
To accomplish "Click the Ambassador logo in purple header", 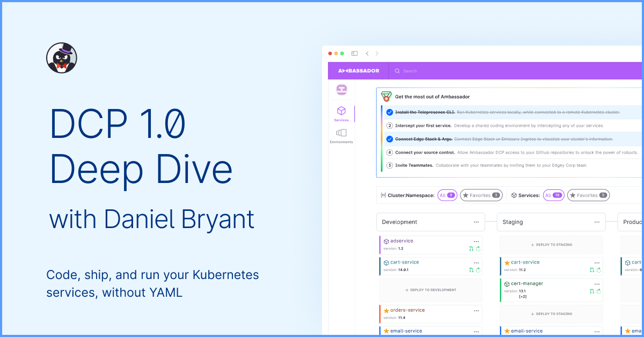I will pos(358,71).
